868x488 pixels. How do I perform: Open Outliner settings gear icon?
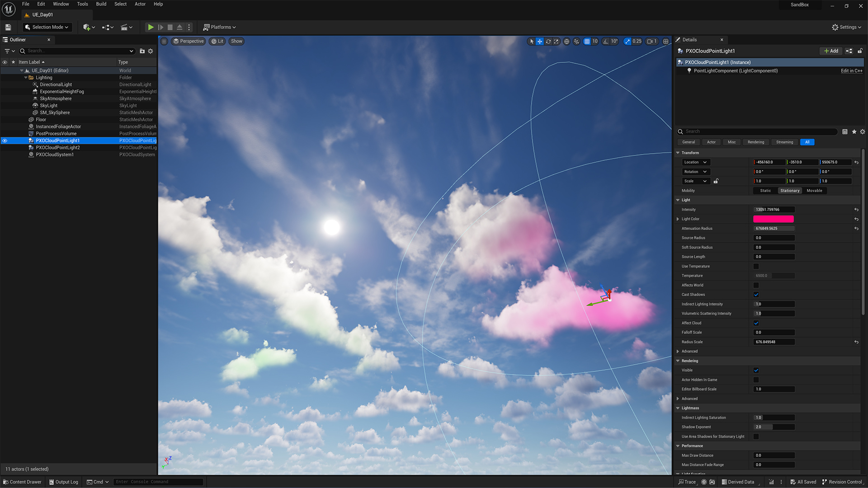[151, 51]
